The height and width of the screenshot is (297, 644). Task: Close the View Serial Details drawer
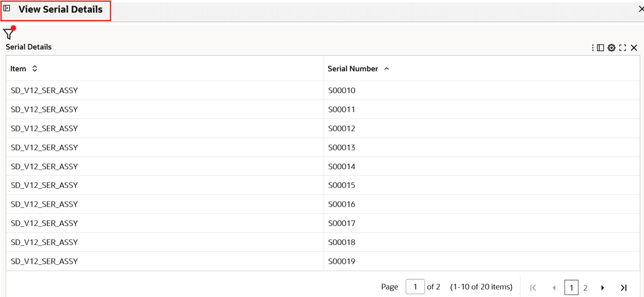pyautogui.click(x=641, y=9)
